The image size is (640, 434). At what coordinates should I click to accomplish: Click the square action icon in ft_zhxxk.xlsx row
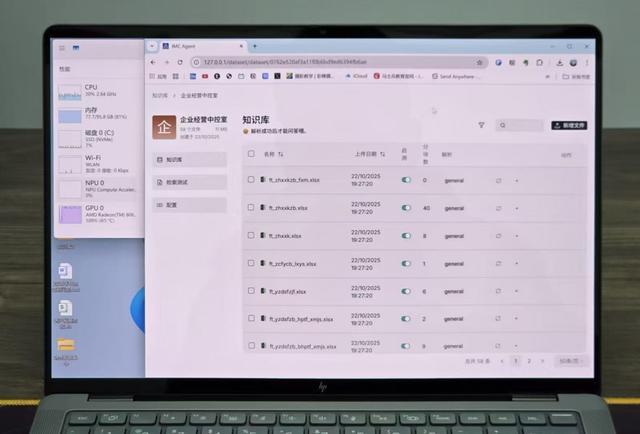point(498,236)
